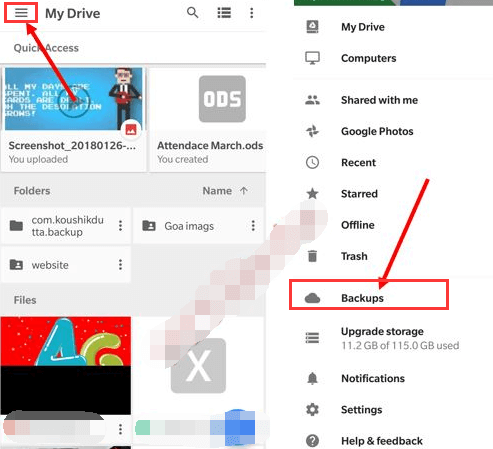Change sort order via Name label
The width and height of the screenshot is (493, 449).
coord(217,191)
